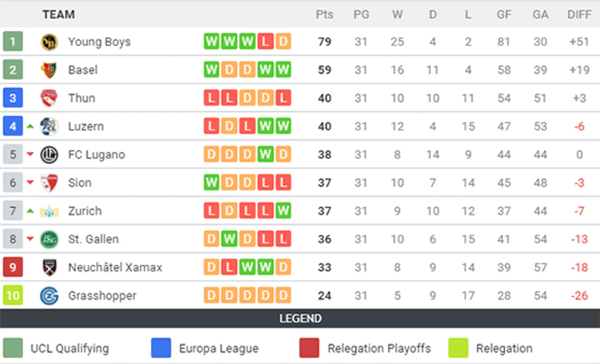The width and height of the screenshot is (600, 364).
Task: Open the Zurich team link
Action: point(85,211)
